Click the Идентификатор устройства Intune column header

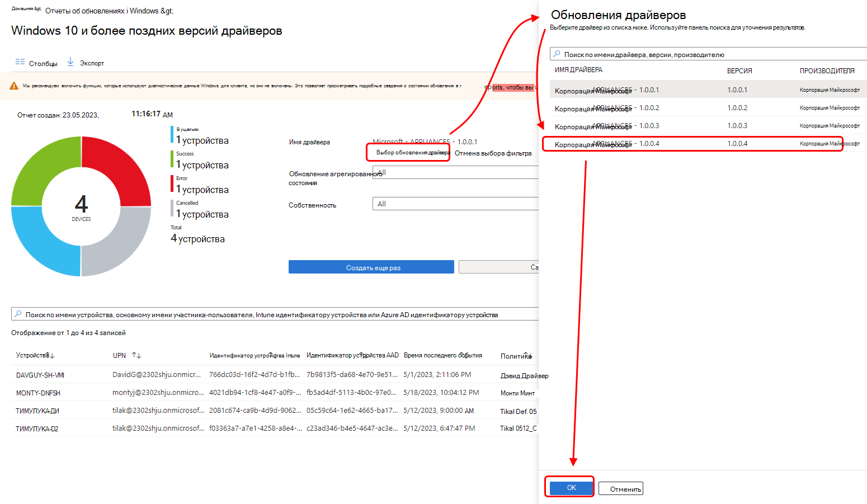(x=255, y=355)
